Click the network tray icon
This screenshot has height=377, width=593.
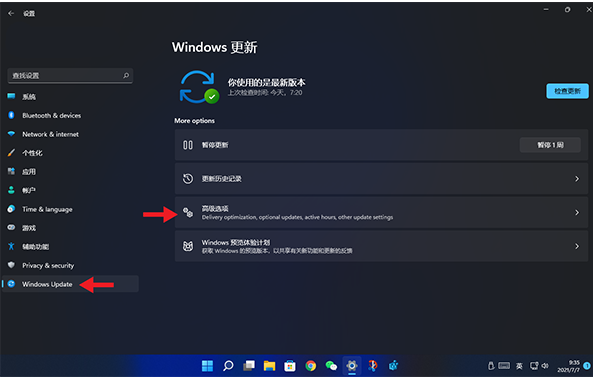click(534, 366)
